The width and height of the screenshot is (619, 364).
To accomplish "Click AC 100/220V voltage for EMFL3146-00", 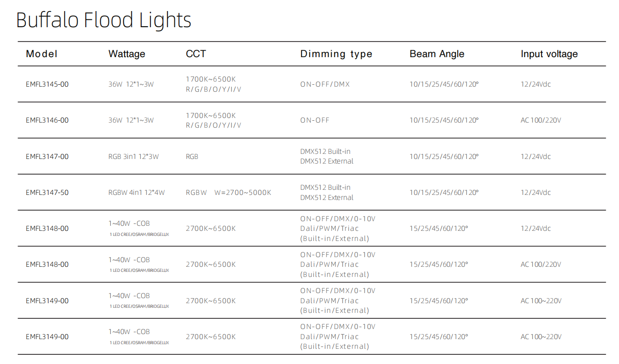I will tap(541, 120).
